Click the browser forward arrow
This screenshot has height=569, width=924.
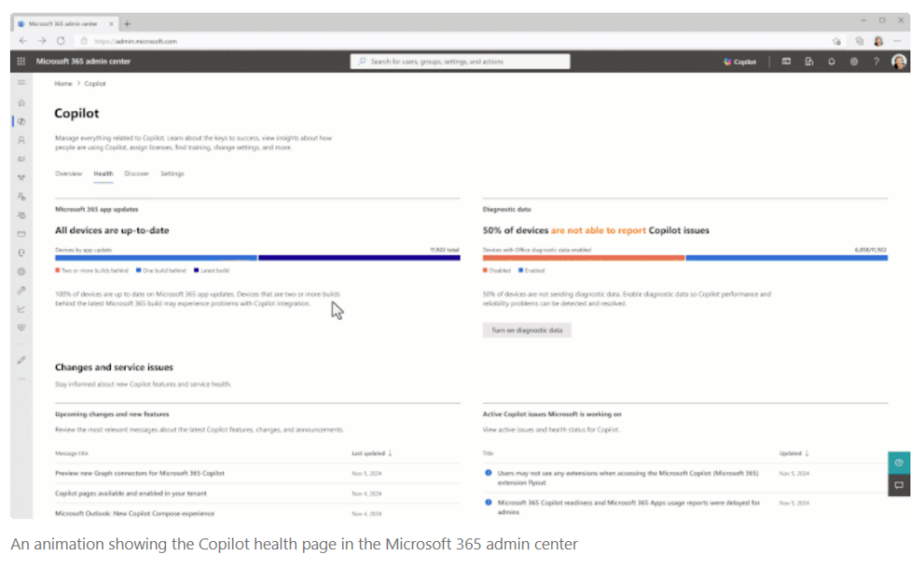[42, 41]
